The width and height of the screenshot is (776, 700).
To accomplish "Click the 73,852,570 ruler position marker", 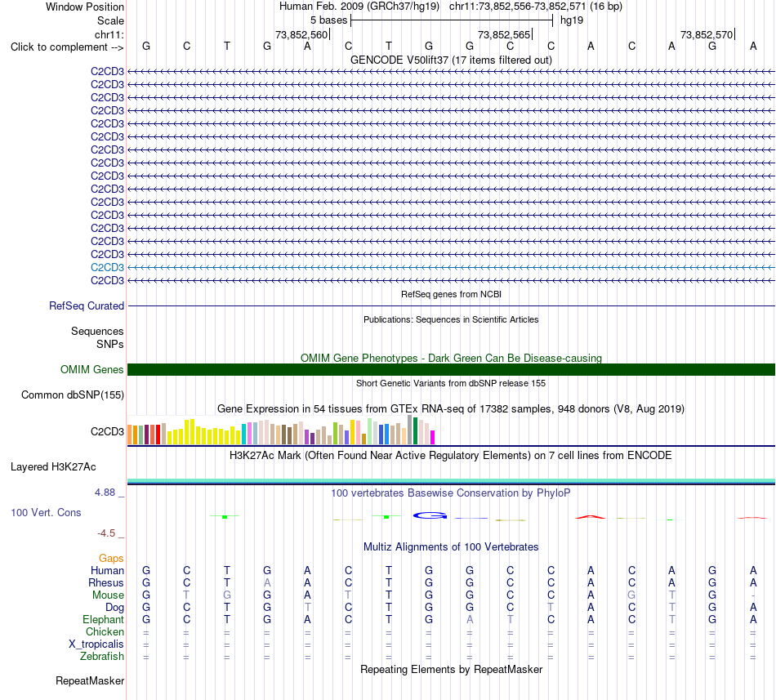I will click(707, 34).
